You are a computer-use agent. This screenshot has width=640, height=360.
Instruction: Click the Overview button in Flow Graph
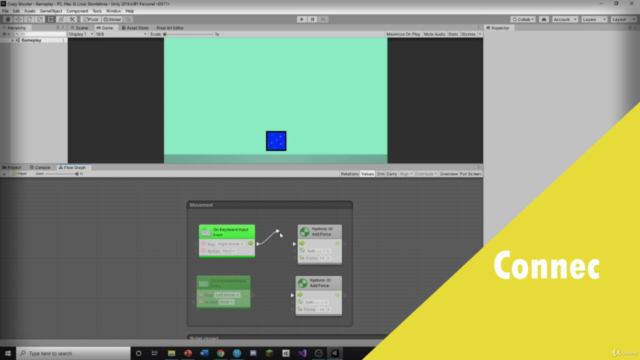pyautogui.click(x=449, y=174)
